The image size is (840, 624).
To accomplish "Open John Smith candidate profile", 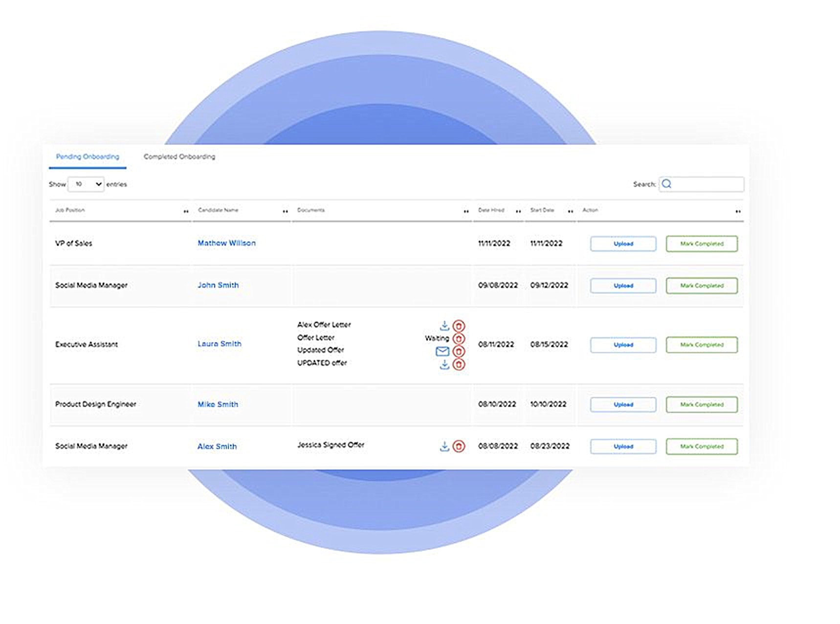I will click(x=218, y=285).
